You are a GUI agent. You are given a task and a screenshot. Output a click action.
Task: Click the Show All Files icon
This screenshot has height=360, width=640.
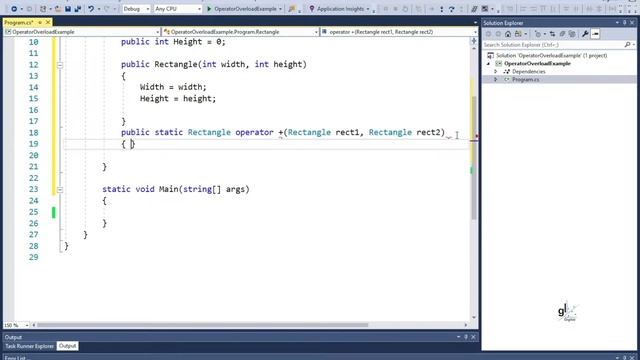[572, 34]
